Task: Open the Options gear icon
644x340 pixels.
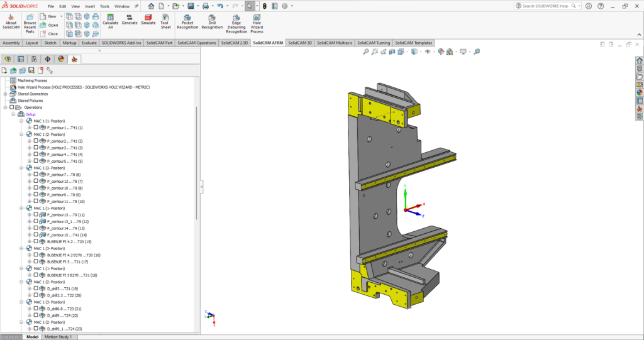Action: [285, 6]
